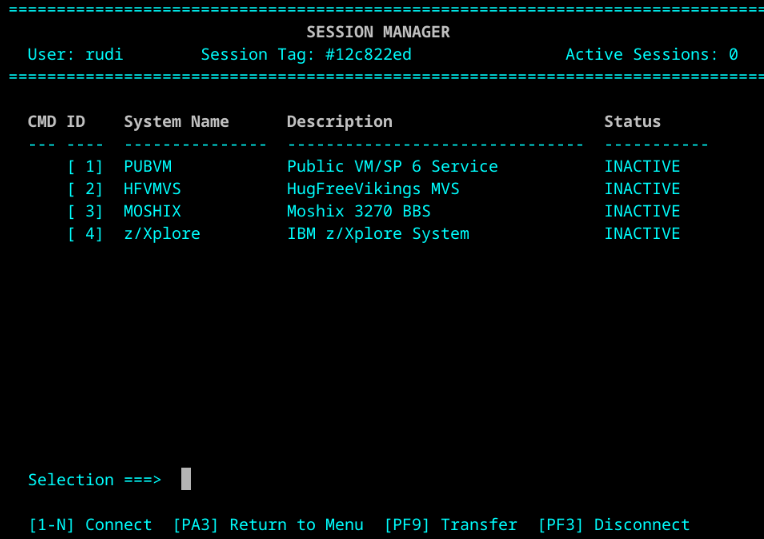Click the INACTIVE status of HFVMVS
The width and height of the screenshot is (764, 539).
click(642, 189)
